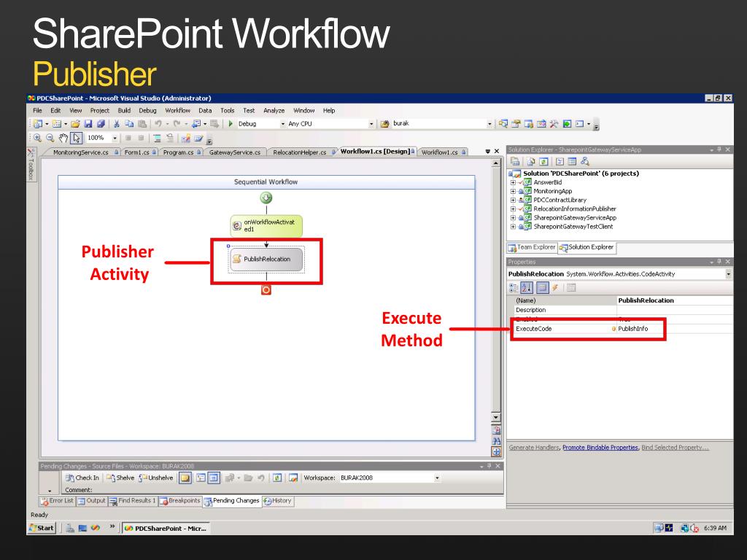The height and width of the screenshot is (560, 747).
Task: Click the green workflow start node
Action: [x=266, y=198]
